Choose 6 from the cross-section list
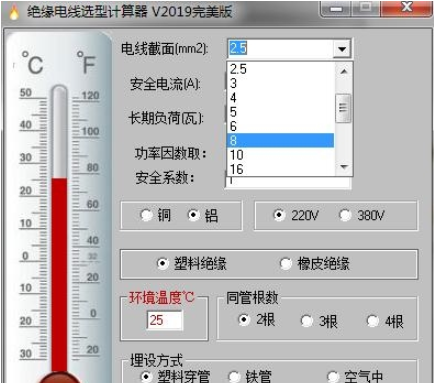This screenshot has height=383, width=434. [280, 126]
